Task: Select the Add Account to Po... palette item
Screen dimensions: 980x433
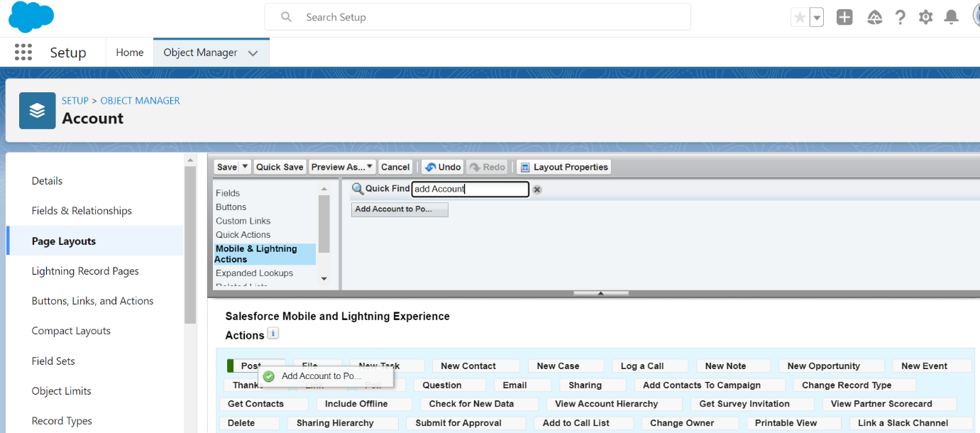Action: pyautogui.click(x=400, y=209)
